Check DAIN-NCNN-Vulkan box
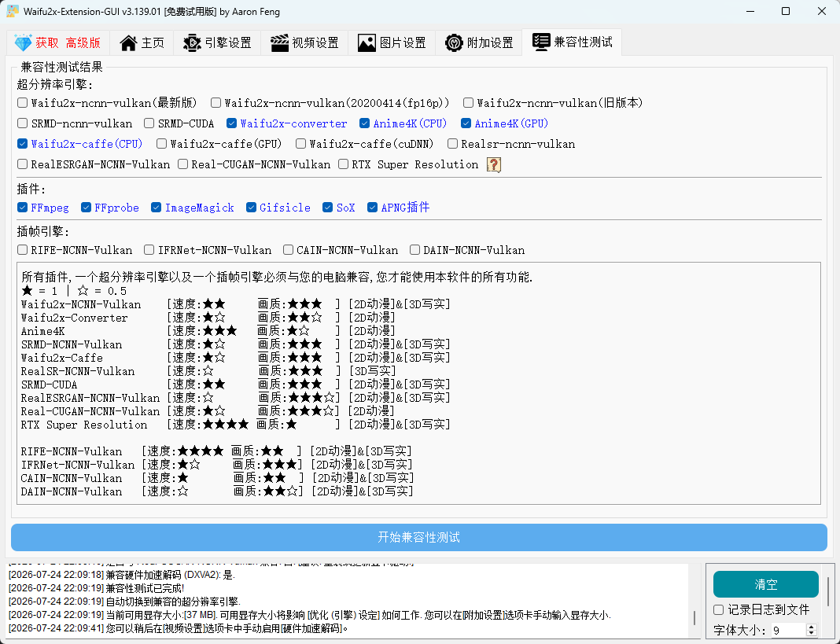Image resolution: width=840 pixels, height=644 pixels. point(414,250)
